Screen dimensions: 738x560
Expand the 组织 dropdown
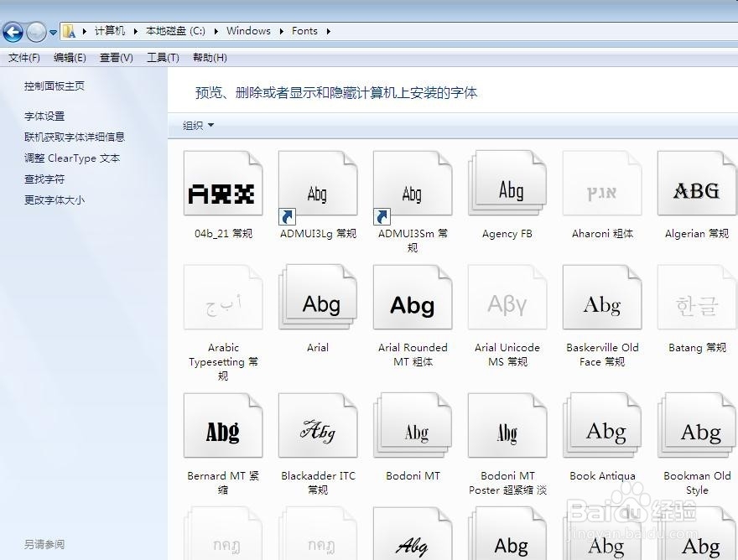tap(198, 125)
